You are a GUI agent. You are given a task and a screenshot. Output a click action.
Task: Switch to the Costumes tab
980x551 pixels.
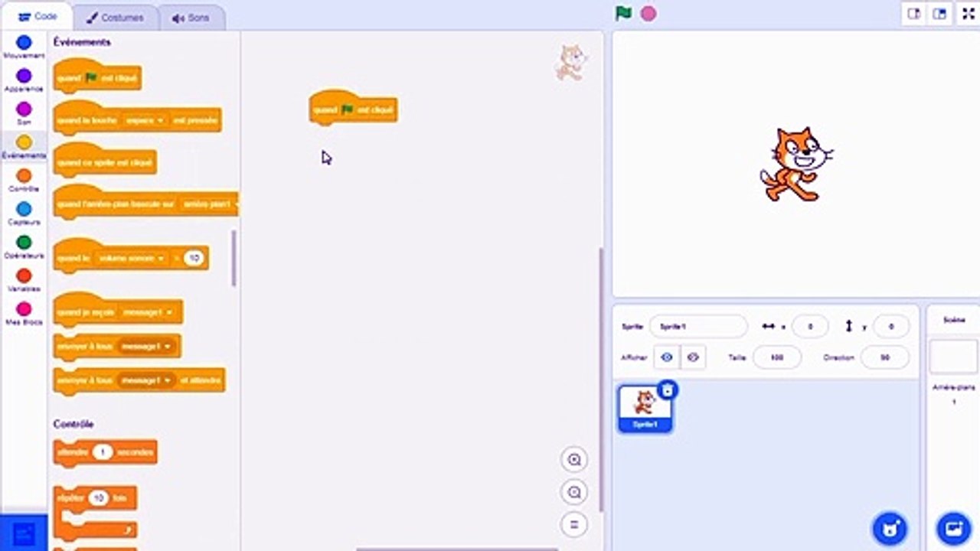115,18
